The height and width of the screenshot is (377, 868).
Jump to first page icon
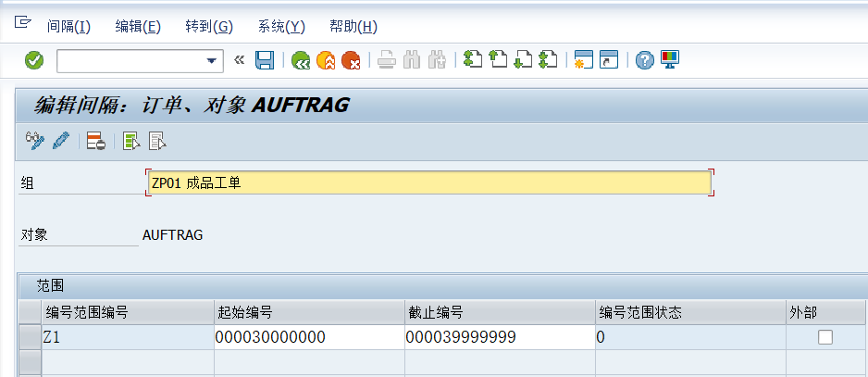(x=473, y=60)
